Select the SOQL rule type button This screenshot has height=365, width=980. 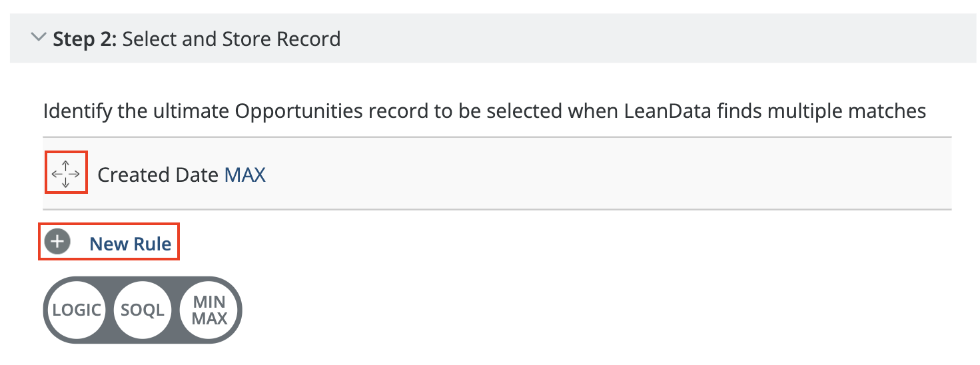[x=143, y=310]
